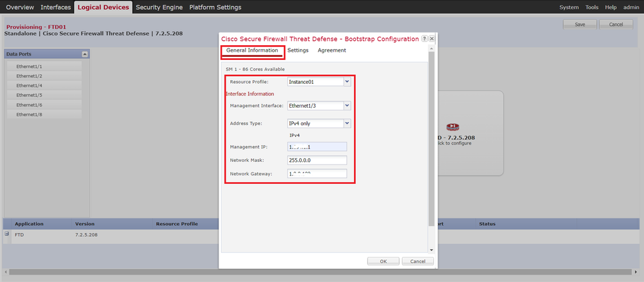Open the Tools menu
This screenshot has height=282, width=644.
point(592,7)
